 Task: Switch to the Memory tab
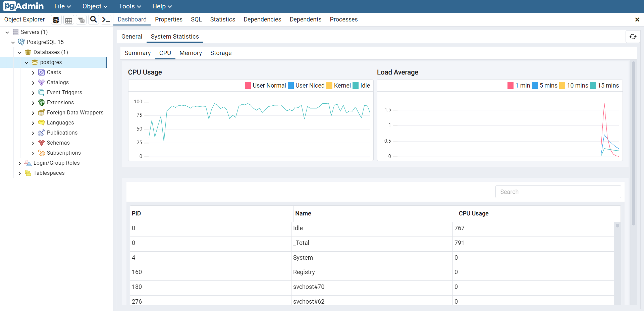click(x=191, y=53)
